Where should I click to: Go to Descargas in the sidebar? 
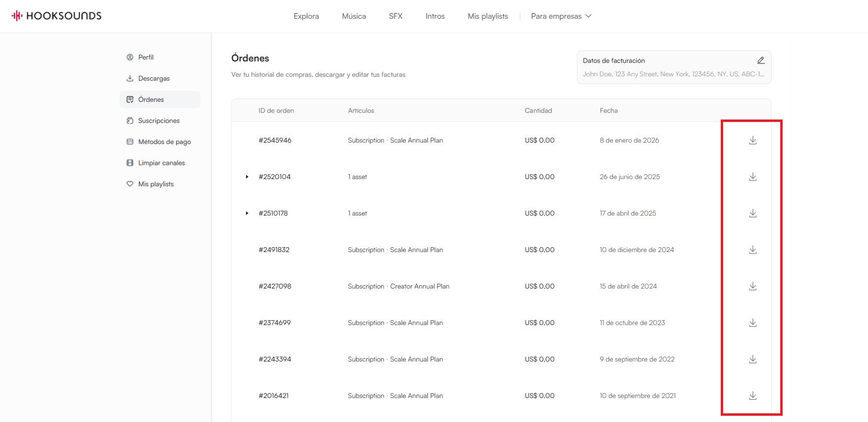(153, 78)
